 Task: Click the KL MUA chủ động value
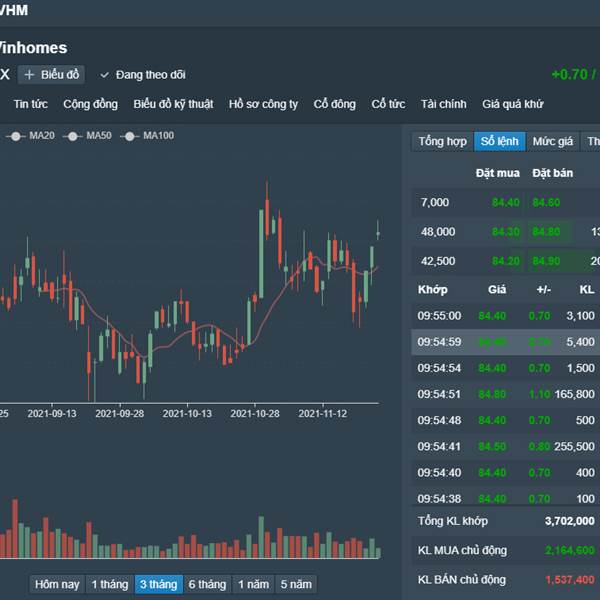570,551
